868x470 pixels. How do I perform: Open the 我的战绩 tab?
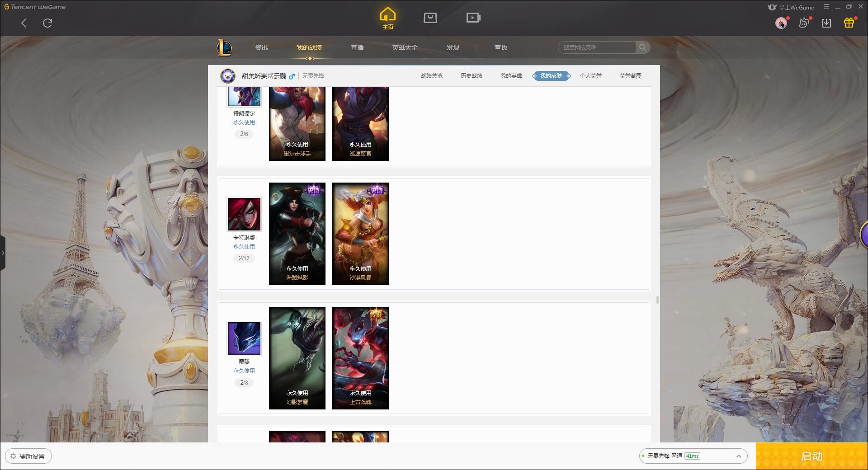pyautogui.click(x=309, y=47)
